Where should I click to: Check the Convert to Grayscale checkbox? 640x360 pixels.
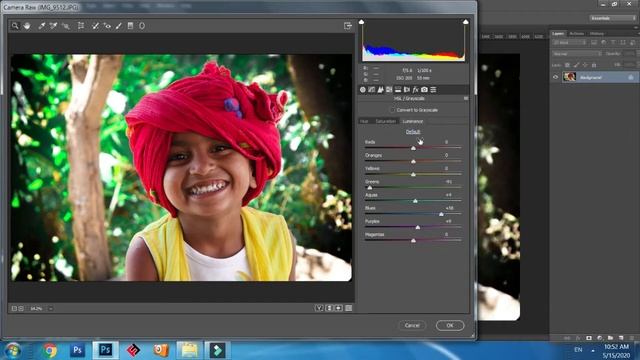[392, 110]
